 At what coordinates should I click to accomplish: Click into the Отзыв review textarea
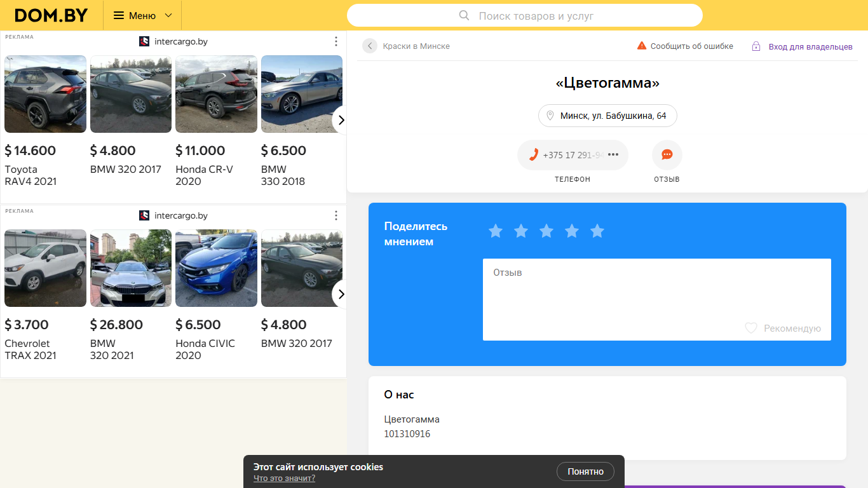657,299
